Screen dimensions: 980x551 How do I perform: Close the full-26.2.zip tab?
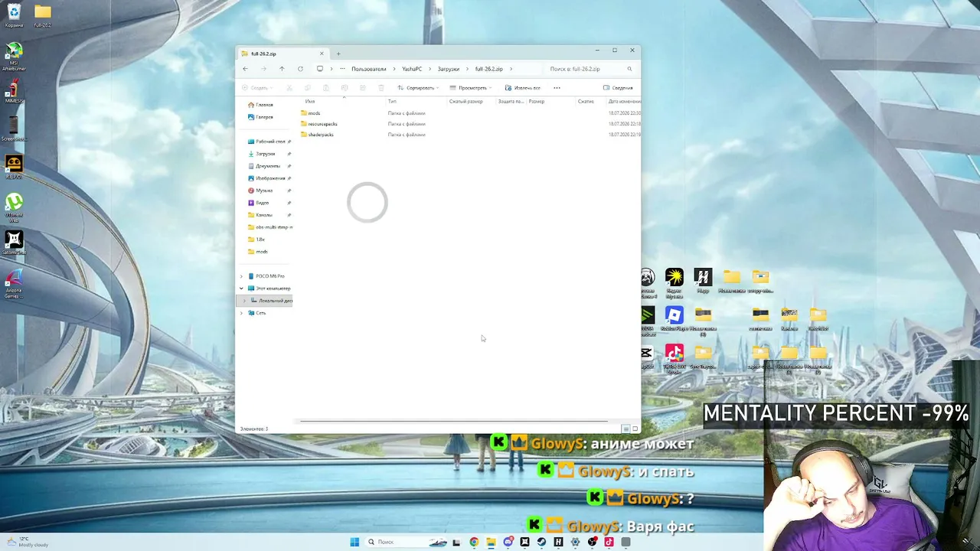click(x=322, y=54)
